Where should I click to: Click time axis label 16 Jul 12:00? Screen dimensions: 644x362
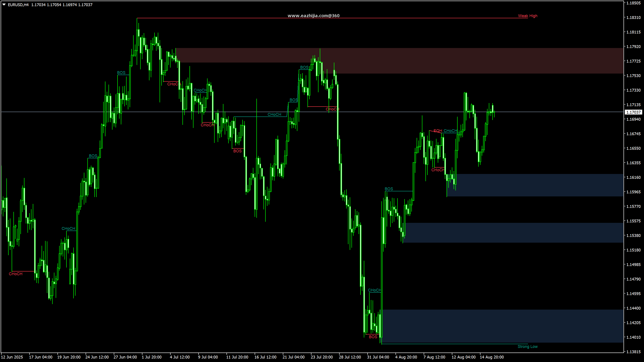[265, 357]
